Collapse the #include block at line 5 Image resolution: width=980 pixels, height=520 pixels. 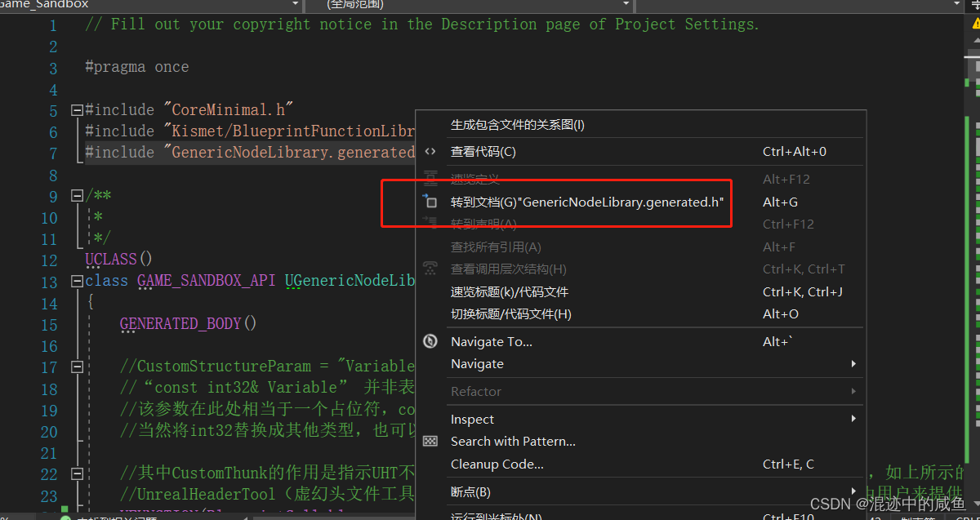[x=77, y=109]
